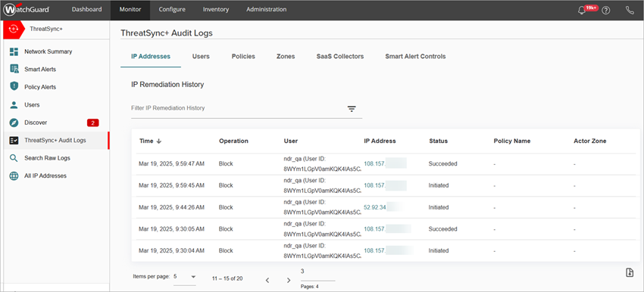
Task: Open the filter options icon
Action: [x=352, y=109]
